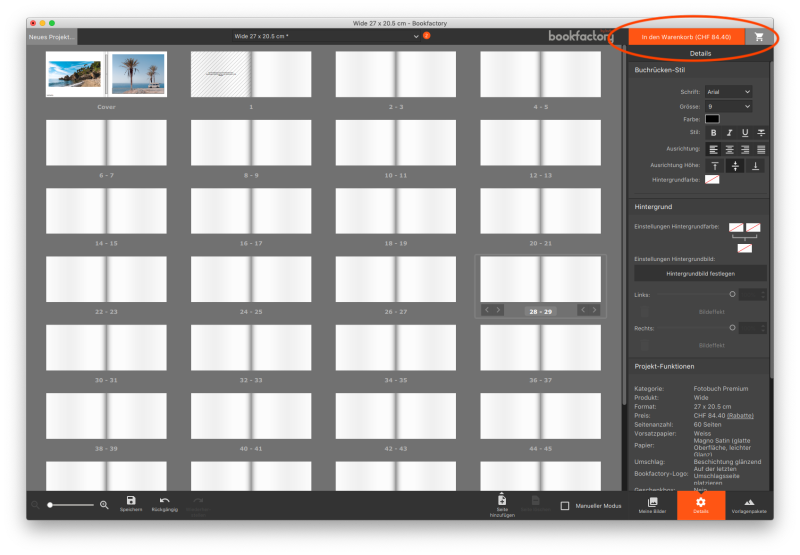Align spine text to bottom height

755,165
